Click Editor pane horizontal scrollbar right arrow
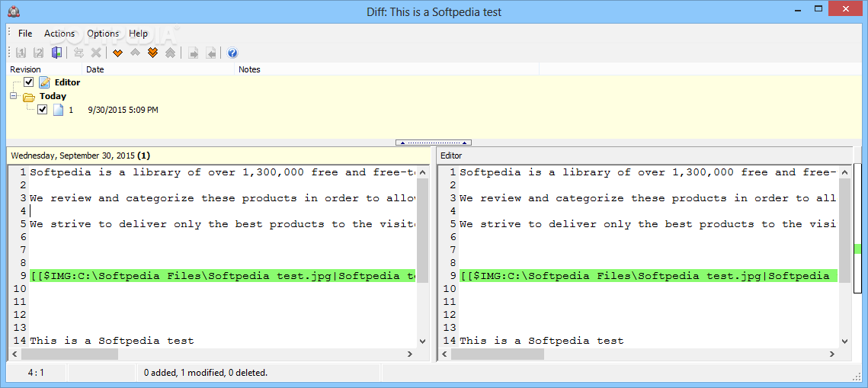This screenshot has height=388, width=868. [x=831, y=354]
